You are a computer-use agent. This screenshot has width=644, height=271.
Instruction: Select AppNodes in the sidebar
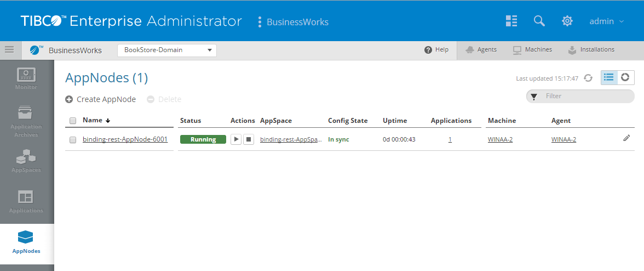[x=26, y=243]
